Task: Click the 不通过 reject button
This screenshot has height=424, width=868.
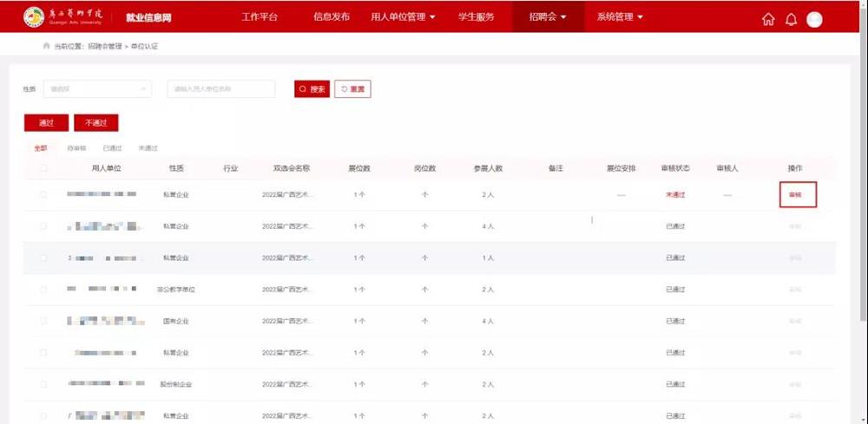Action: 95,123
